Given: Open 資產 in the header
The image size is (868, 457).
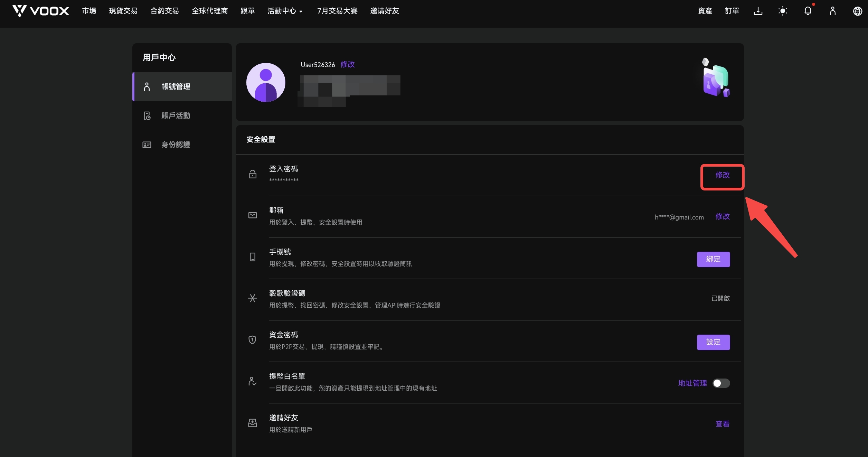Looking at the screenshot, I should (x=705, y=11).
